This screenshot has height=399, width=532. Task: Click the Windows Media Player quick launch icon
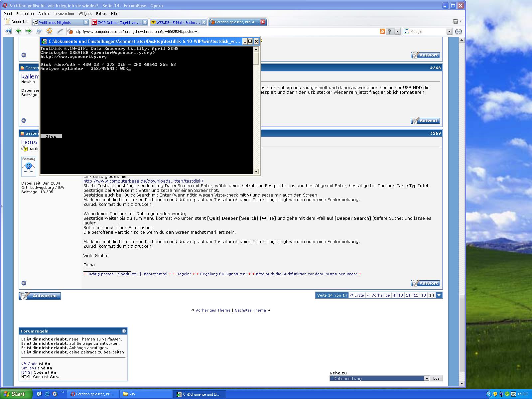(55, 394)
